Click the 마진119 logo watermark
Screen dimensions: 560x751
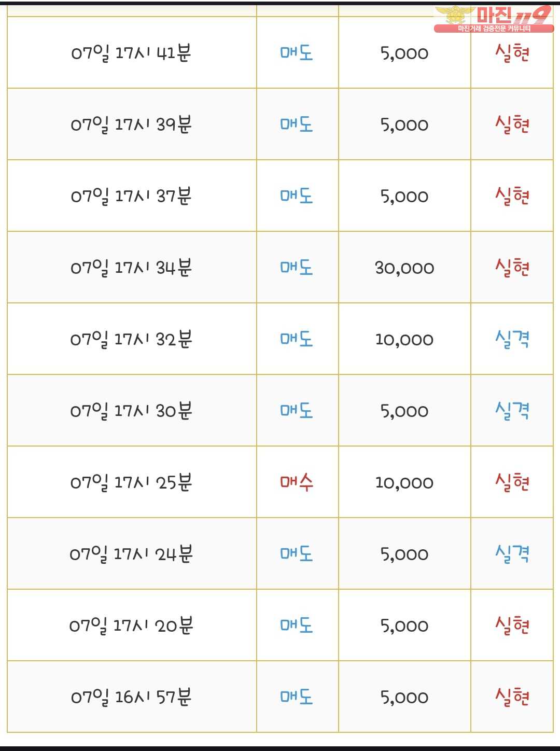pos(494,19)
